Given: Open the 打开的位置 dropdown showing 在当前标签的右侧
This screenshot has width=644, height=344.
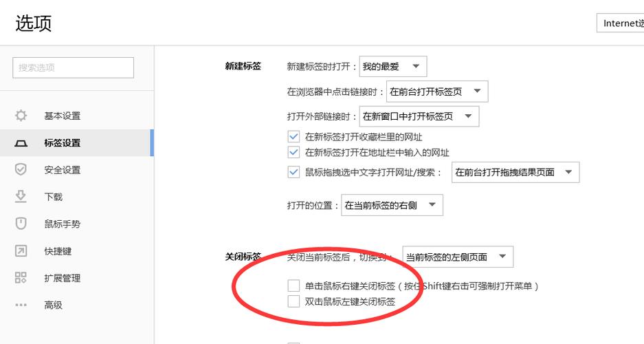Looking at the screenshot, I should tap(392, 205).
